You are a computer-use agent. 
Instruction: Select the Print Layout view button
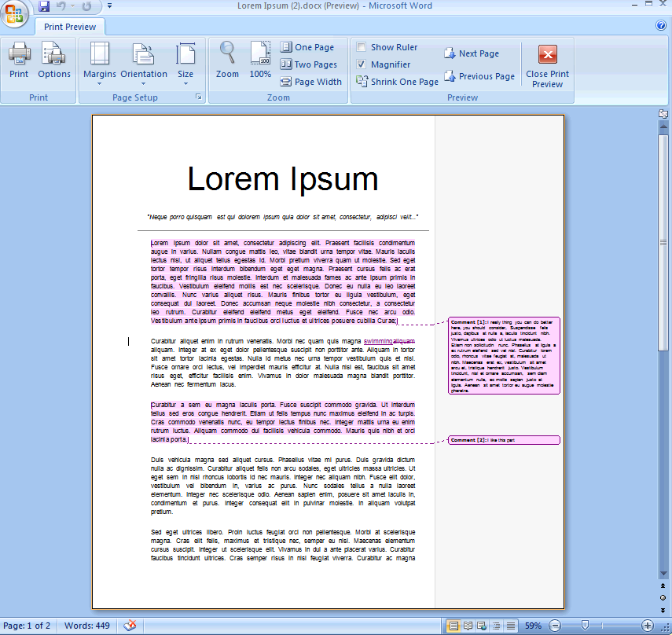pos(454,626)
